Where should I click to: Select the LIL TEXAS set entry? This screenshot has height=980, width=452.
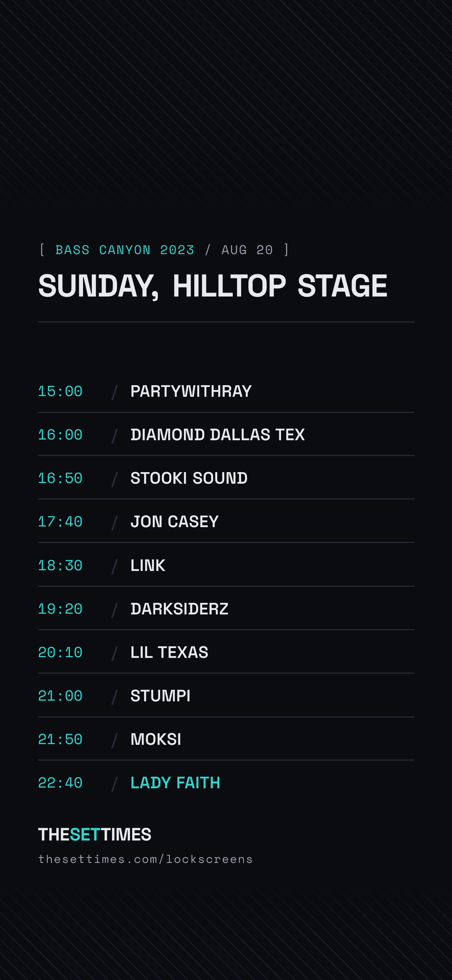[226, 652]
